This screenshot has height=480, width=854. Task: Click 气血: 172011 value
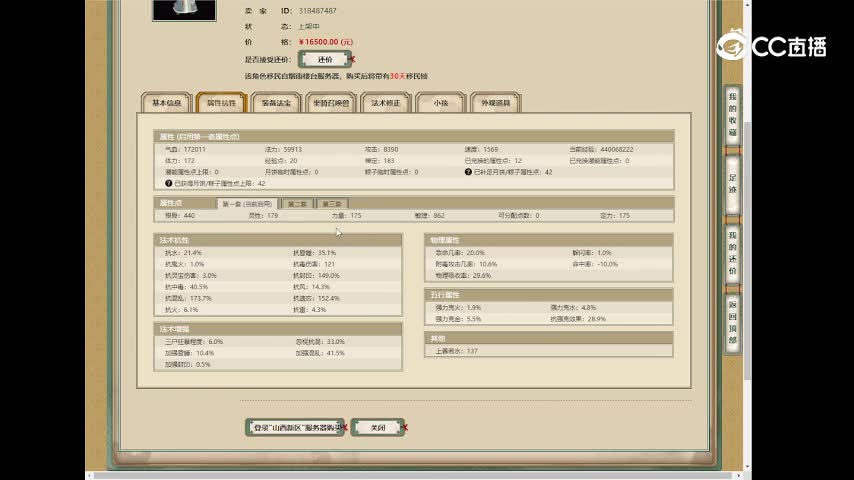click(x=185, y=149)
